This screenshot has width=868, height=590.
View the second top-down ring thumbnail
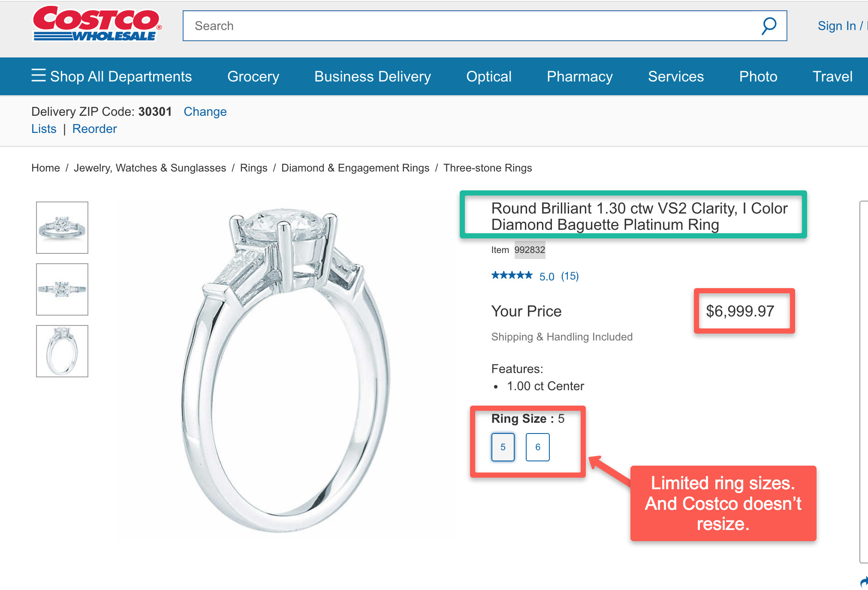click(62, 289)
